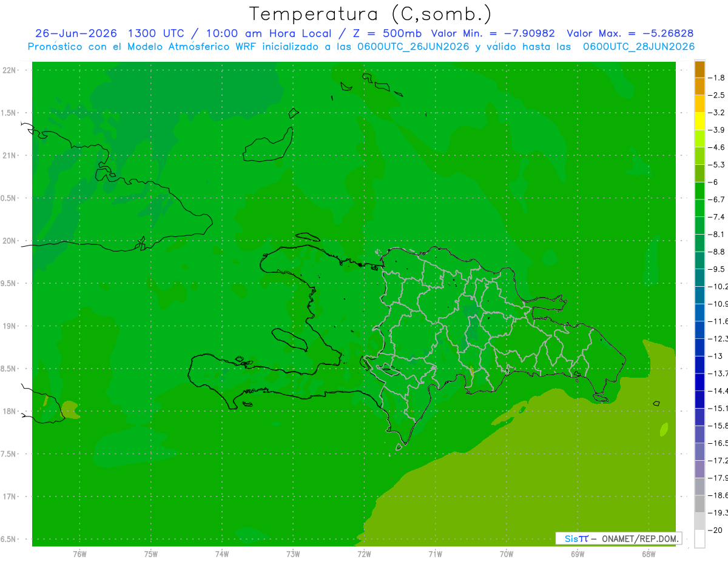This screenshot has height=562, width=728.
Task: Click the 72W longitude axis label
Action: tap(364, 554)
